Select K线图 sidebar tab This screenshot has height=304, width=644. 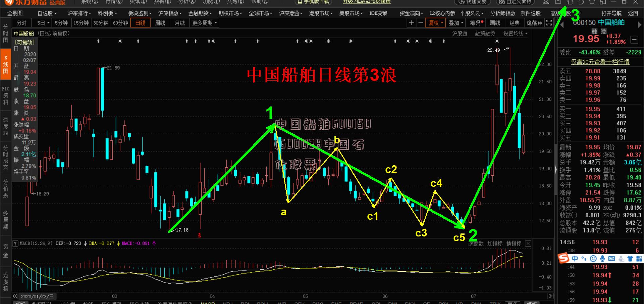click(5, 64)
